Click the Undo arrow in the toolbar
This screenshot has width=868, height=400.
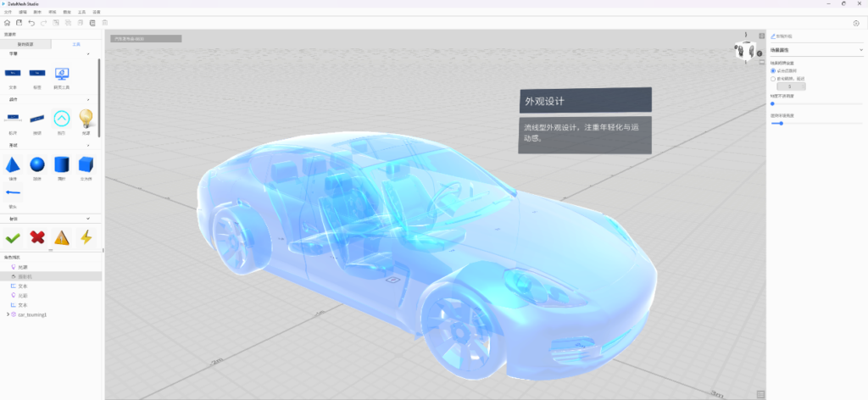(x=31, y=23)
